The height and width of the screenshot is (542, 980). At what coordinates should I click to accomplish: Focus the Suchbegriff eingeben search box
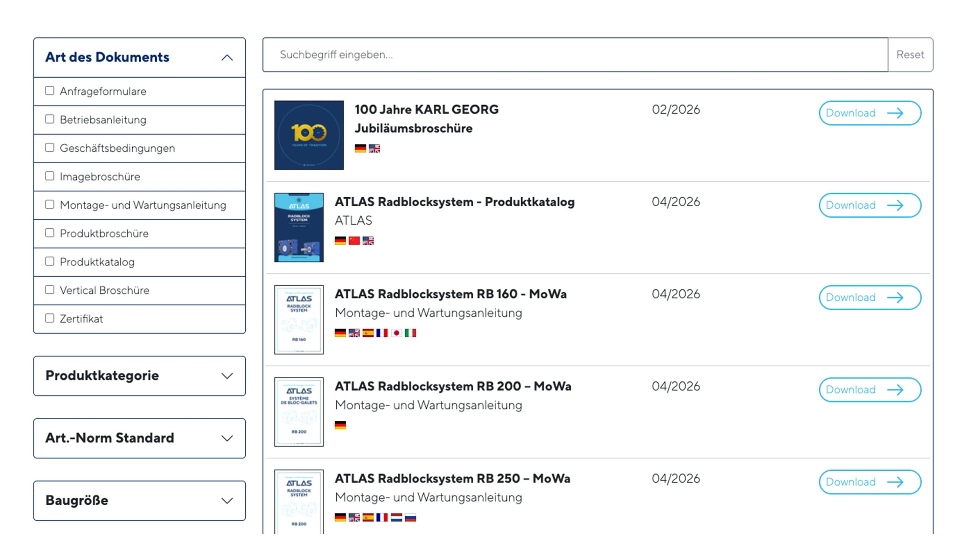pyautogui.click(x=575, y=55)
